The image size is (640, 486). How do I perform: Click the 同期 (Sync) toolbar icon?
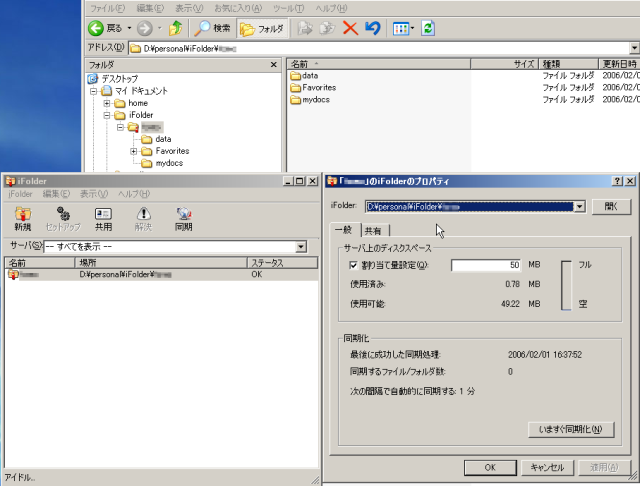pos(183,219)
